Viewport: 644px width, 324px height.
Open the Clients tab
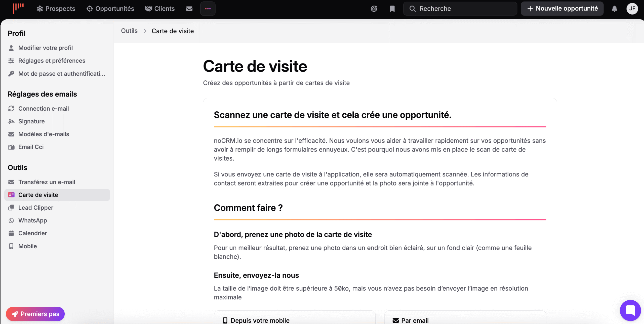click(x=160, y=9)
